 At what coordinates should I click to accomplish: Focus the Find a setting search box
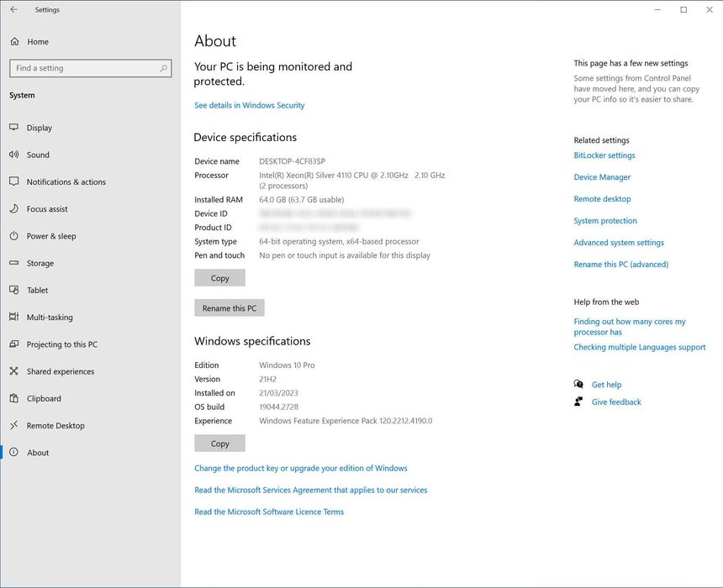coord(91,68)
